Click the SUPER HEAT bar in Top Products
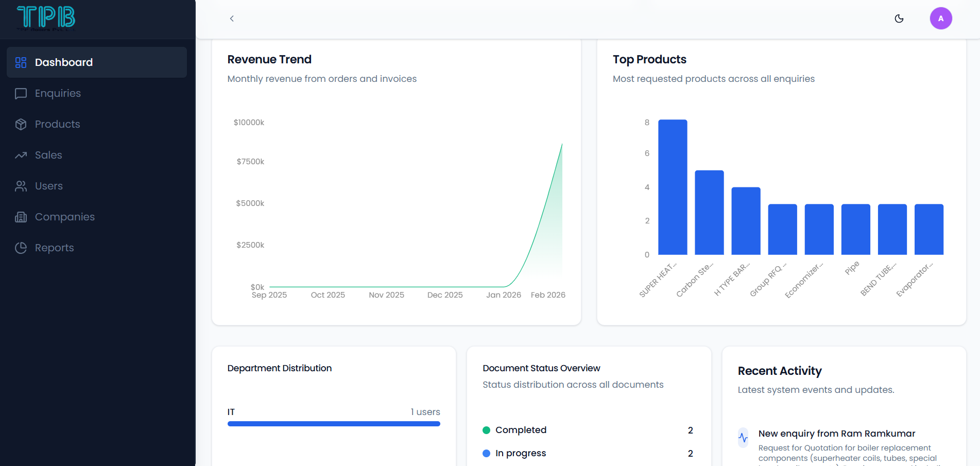The height and width of the screenshot is (466, 980). (x=673, y=187)
